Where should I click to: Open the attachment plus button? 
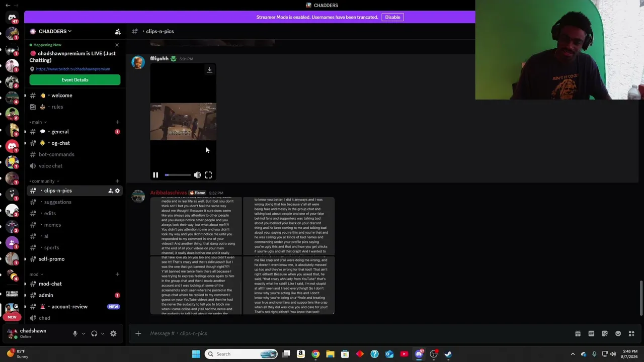click(138, 333)
